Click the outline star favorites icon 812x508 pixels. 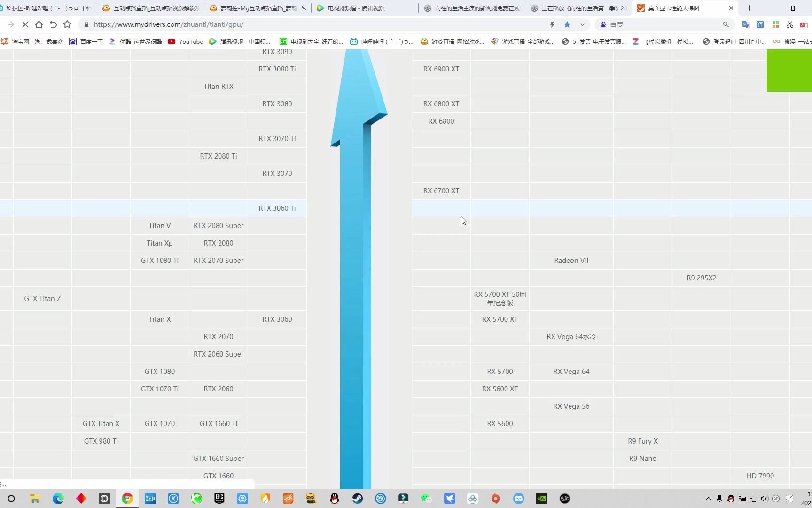pyautogui.click(x=67, y=24)
